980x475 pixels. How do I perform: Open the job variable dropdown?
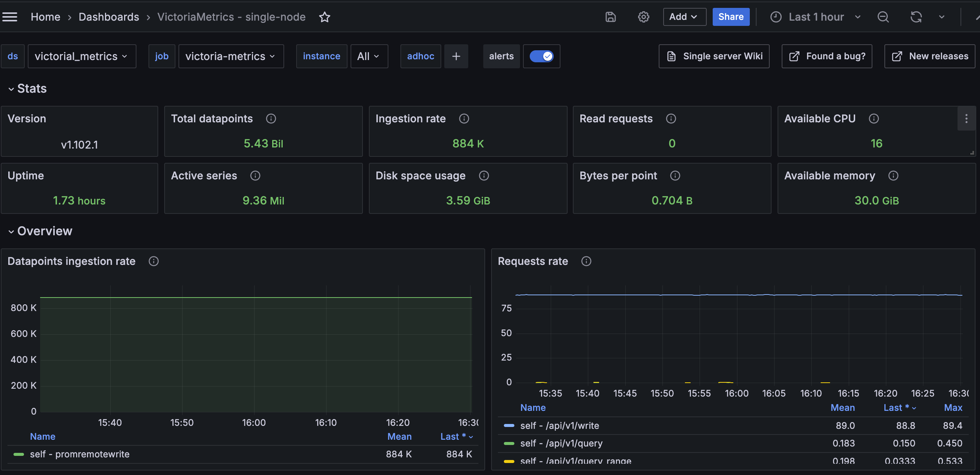(x=231, y=56)
